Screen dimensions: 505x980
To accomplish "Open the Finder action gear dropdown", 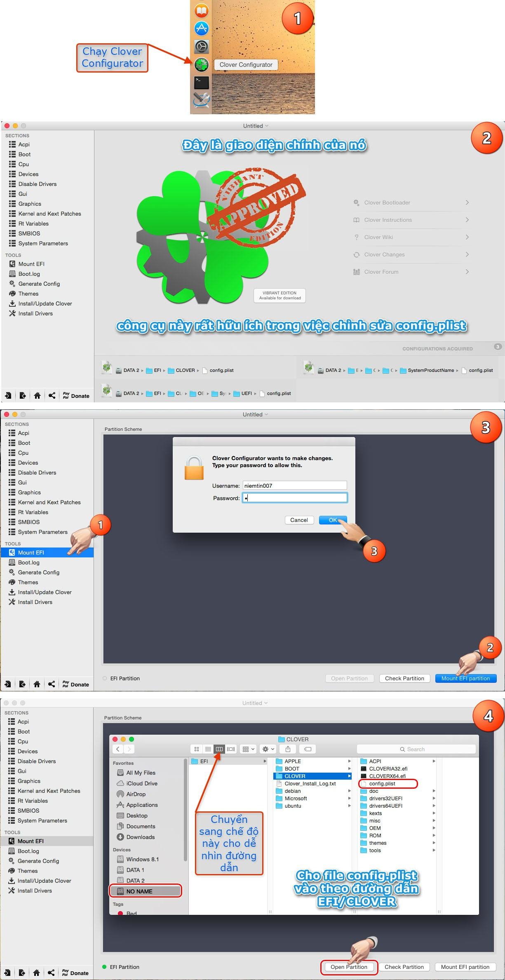I will (x=268, y=749).
